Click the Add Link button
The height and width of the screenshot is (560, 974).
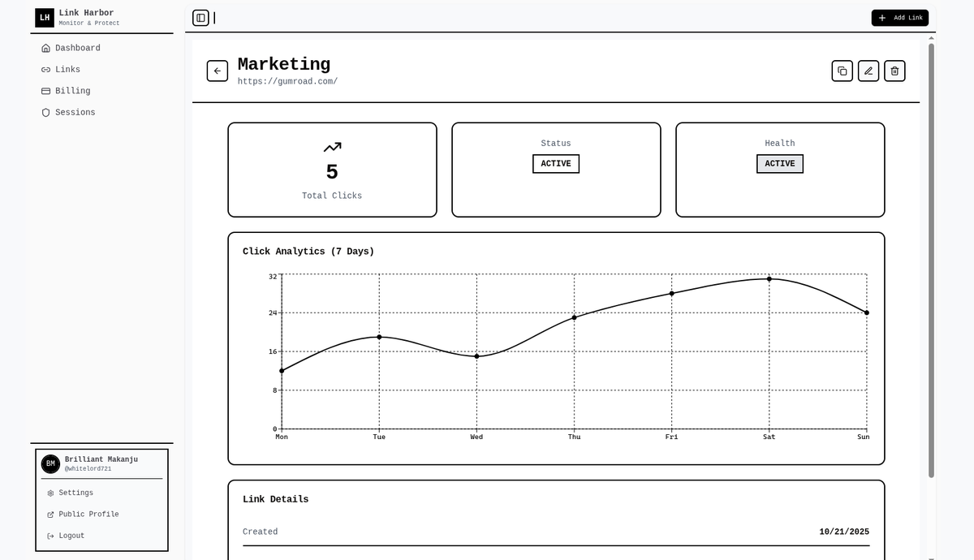pos(900,18)
